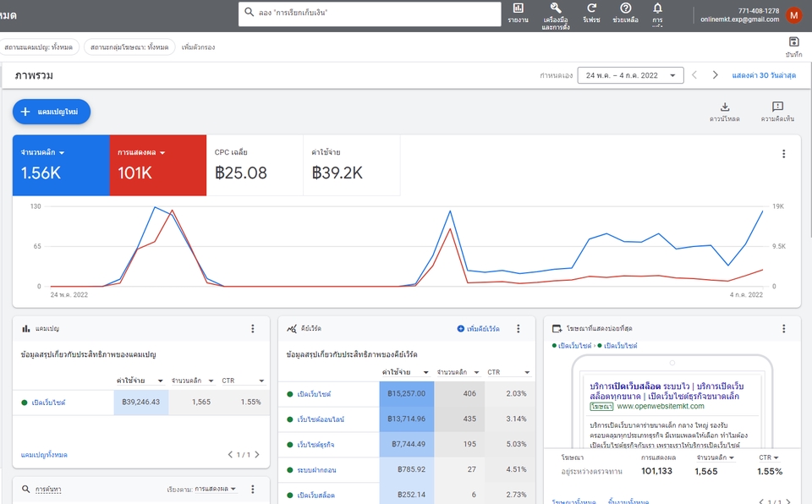
Task: Click the search box at the top
Action: click(x=370, y=14)
